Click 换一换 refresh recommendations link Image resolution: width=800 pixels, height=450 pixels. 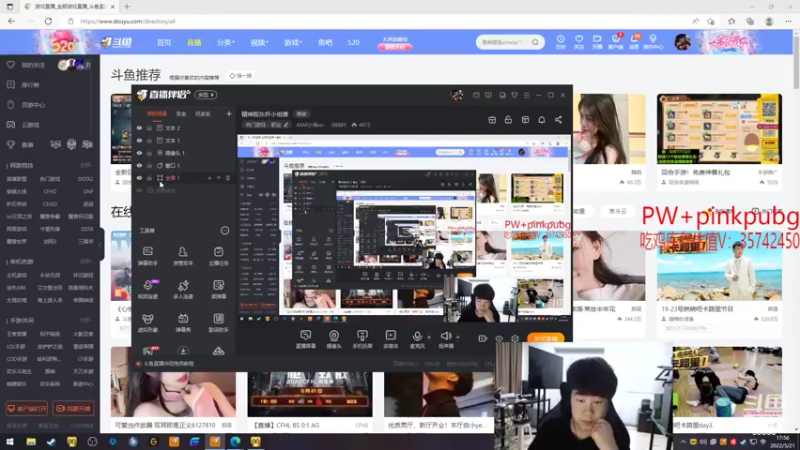tap(241, 76)
